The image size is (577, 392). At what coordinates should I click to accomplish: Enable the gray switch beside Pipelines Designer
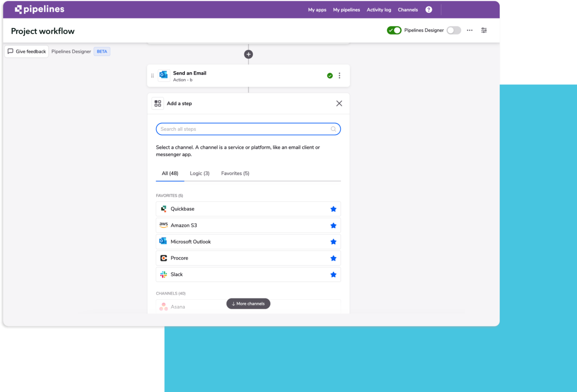click(453, 30)
